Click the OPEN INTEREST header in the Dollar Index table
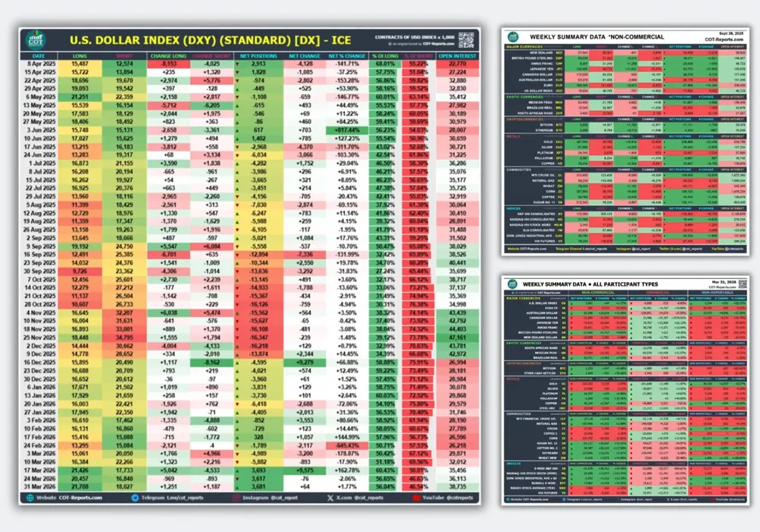The width and height of the screenshot is (760, 532). point(458,56)
